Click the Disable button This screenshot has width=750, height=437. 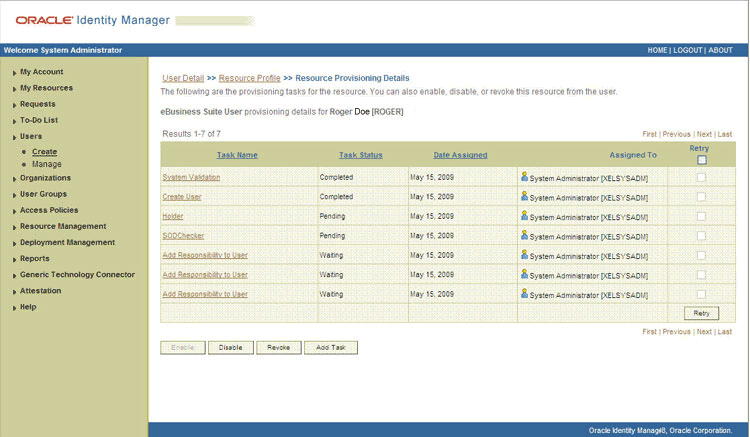[231, 348]
